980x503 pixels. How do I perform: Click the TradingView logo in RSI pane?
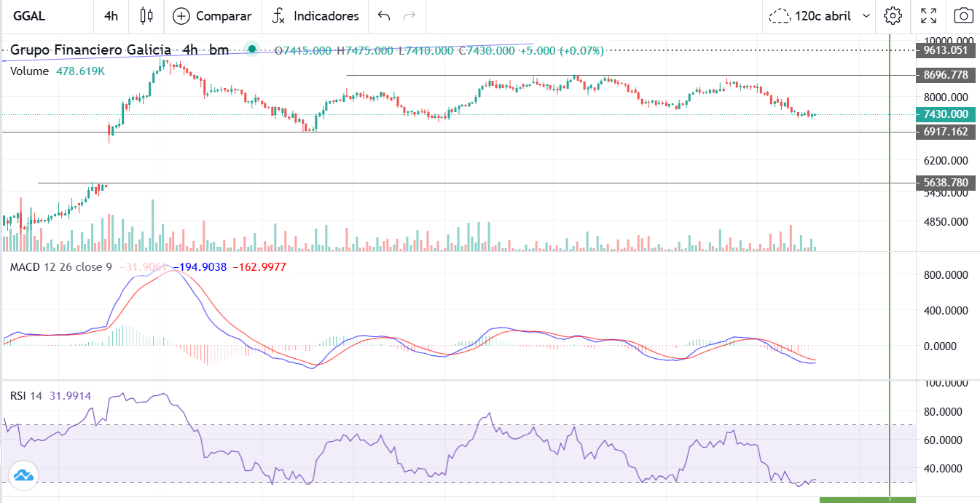pos(23,476)
